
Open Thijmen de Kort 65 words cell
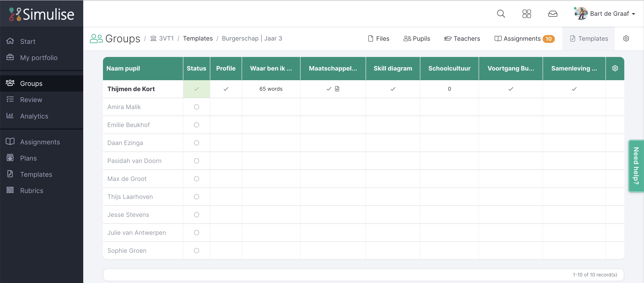[271, 89]
